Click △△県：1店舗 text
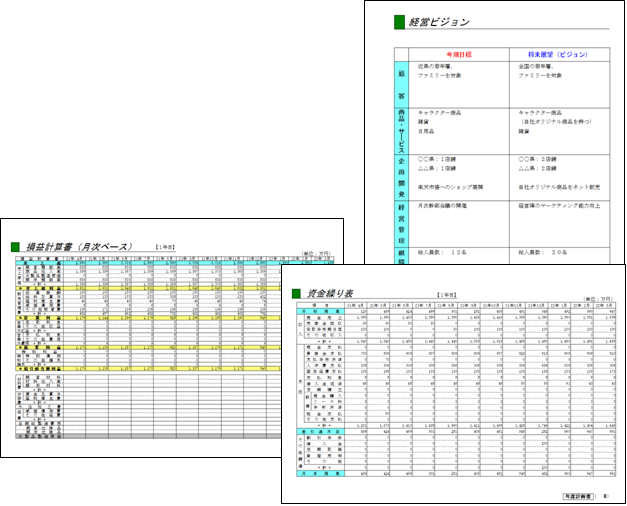Image resolution: width=627 pixels, height=506 pixels. click(437, 168)
